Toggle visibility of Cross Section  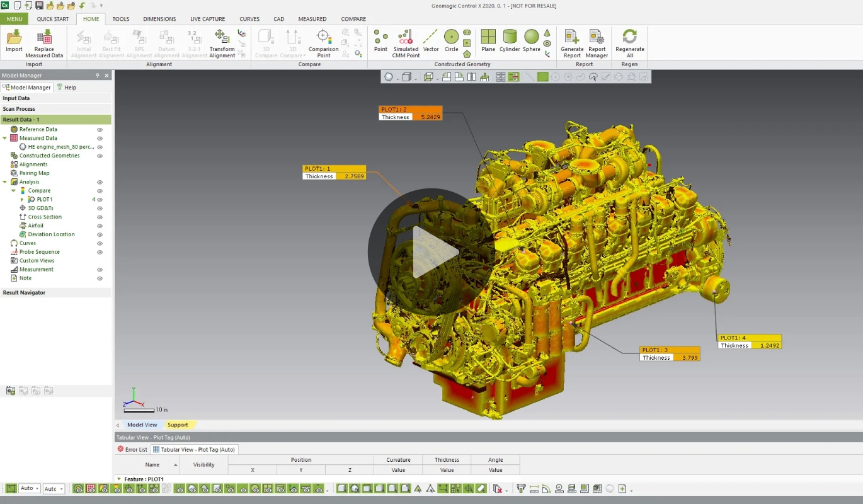click(100, 217)
